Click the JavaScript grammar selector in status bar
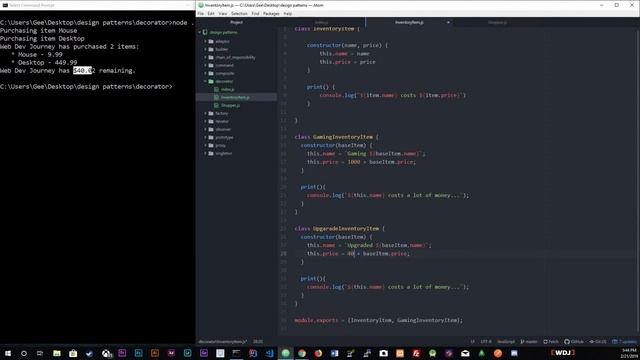 click(506, 342)
